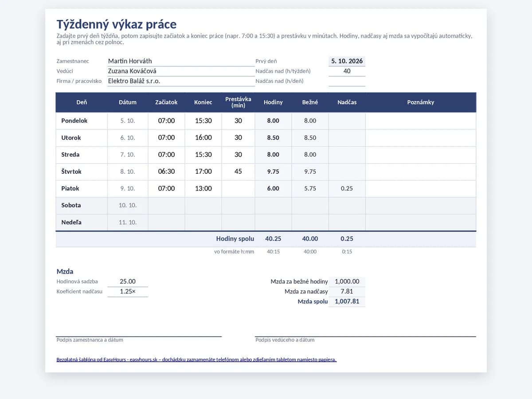Select the 'Hodiny' column header
The width and height of the screenshot is (532, 399).
point(273,102)
